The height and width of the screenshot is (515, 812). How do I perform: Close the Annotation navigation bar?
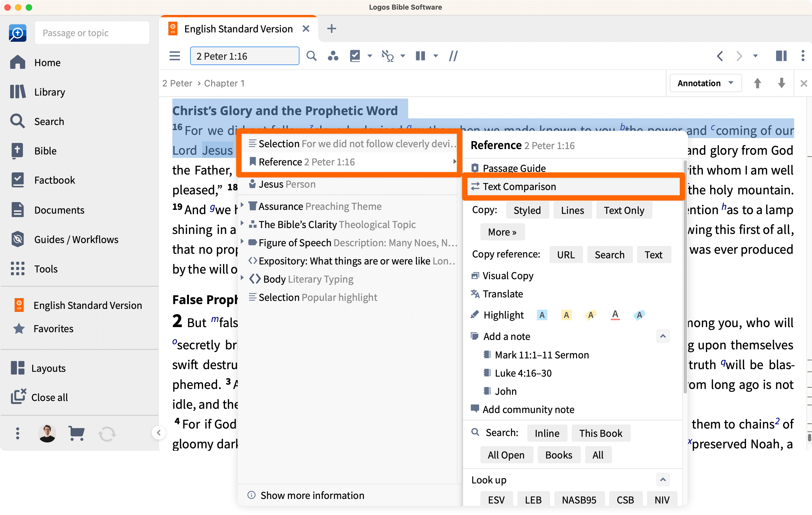pyautogui.click(x=804, y=83)
